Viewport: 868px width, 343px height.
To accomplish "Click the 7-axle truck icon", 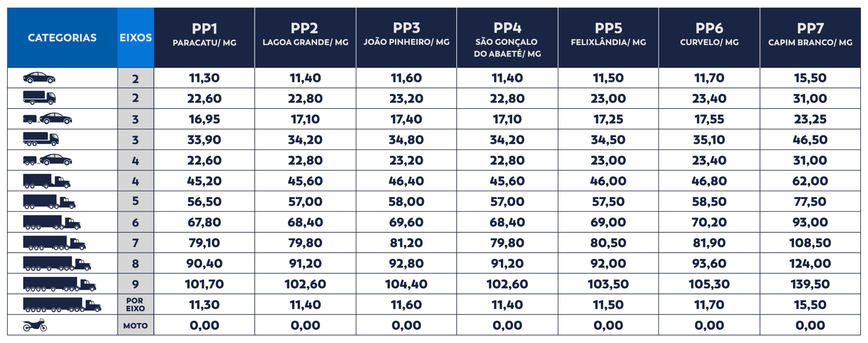I will tap(54, 243).
